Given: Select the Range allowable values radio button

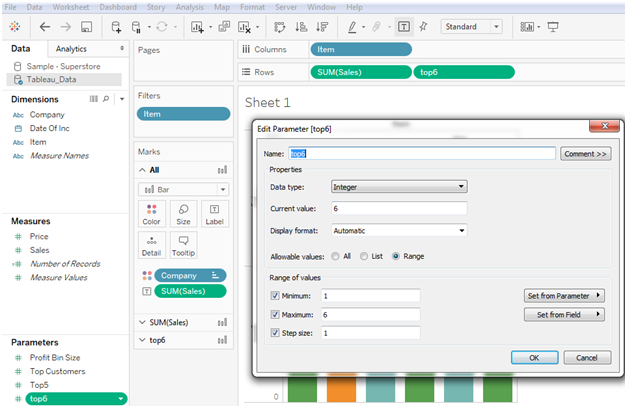Looking at the screenshot, I should pyautogui.click(x=396, y=256).
